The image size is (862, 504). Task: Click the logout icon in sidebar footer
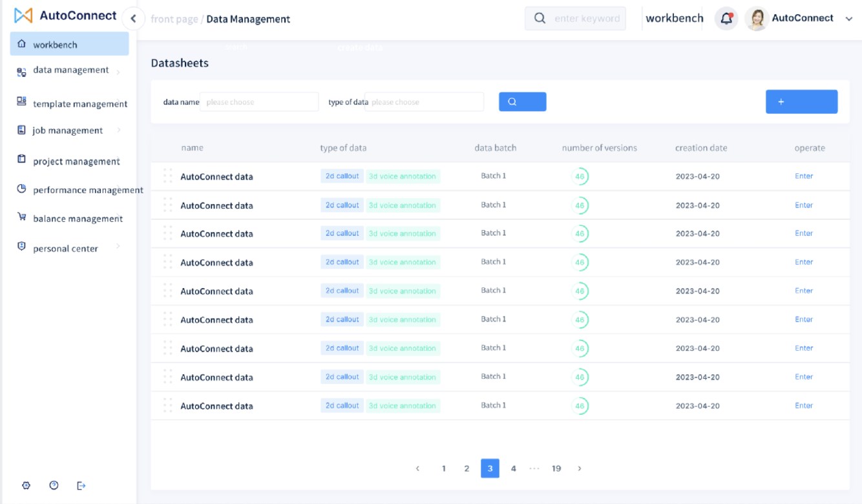point(81,486)
